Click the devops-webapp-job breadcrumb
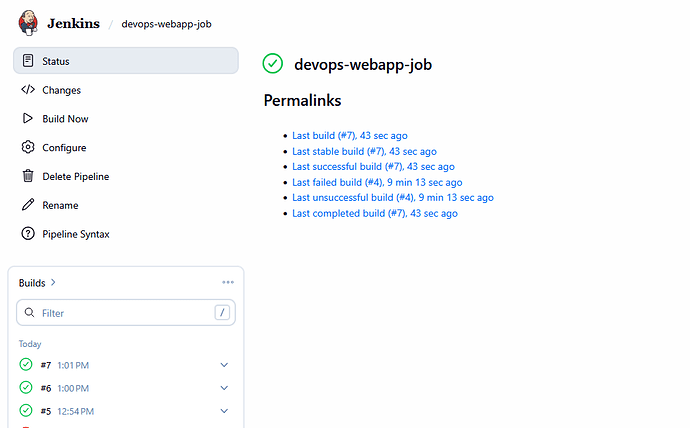690x428 pixels. tap(166, 23)
